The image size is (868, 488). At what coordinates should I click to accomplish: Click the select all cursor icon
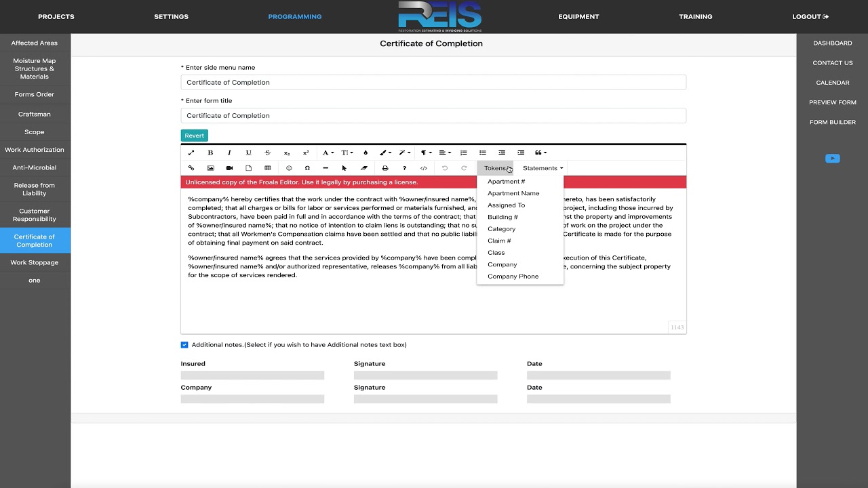coord(344,168)
